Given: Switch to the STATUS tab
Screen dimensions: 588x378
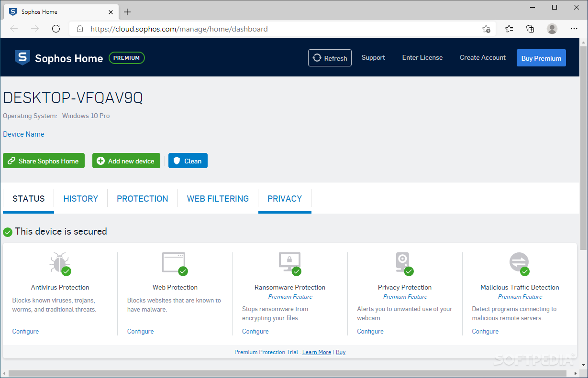Looking at the screenshot, I should point(29,199).
